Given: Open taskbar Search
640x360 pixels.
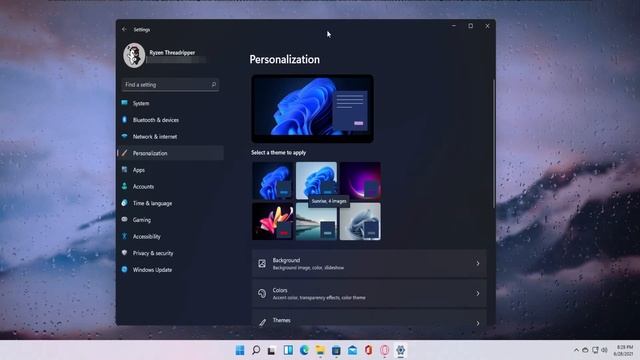Looking at the screenshot, I should (256, 350).
